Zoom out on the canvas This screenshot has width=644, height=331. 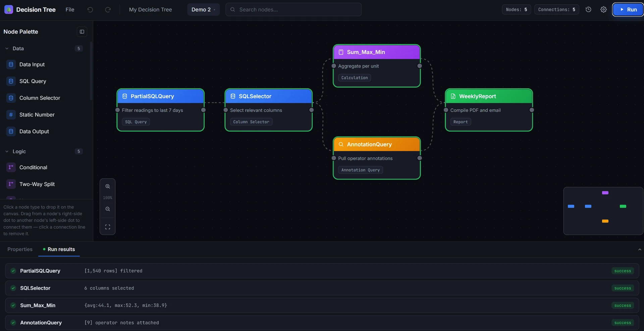click(x=108, y=209)
